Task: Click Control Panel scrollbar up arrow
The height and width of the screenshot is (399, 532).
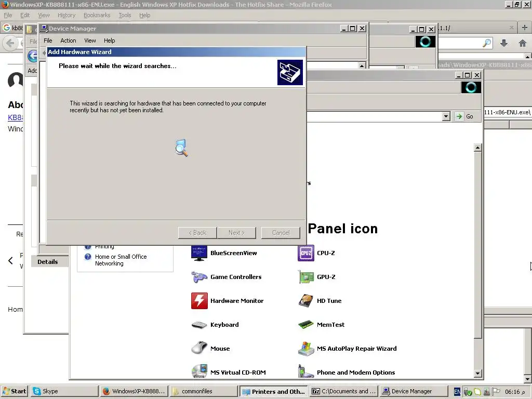Action: pos(478,147)
